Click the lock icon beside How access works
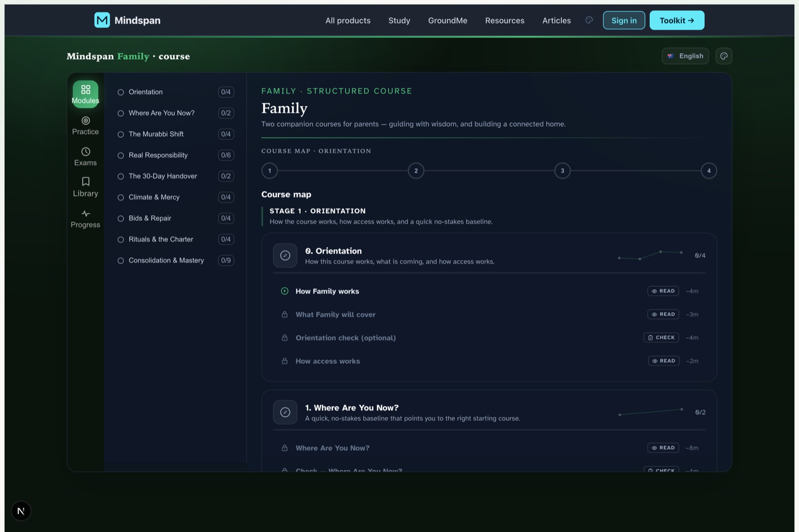799x532 pixels. (x=285, y=361)
